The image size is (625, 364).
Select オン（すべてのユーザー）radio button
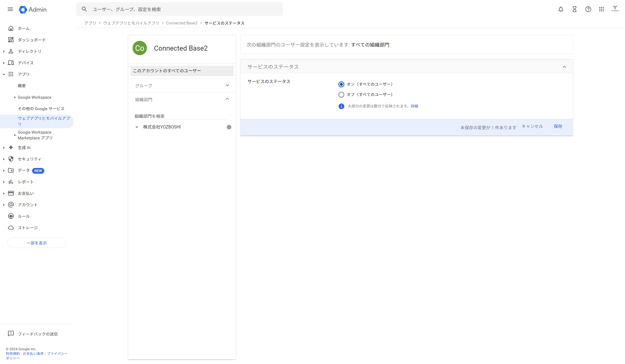coord(341,85)
